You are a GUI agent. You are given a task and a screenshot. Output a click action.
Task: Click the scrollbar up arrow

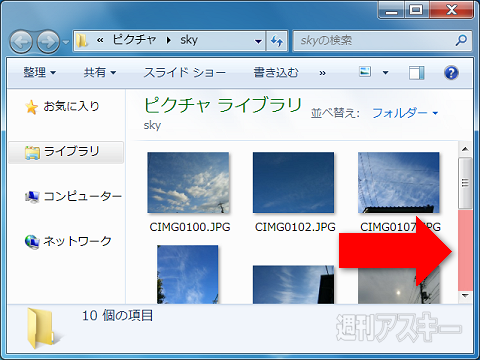click(x=465, y=149)
